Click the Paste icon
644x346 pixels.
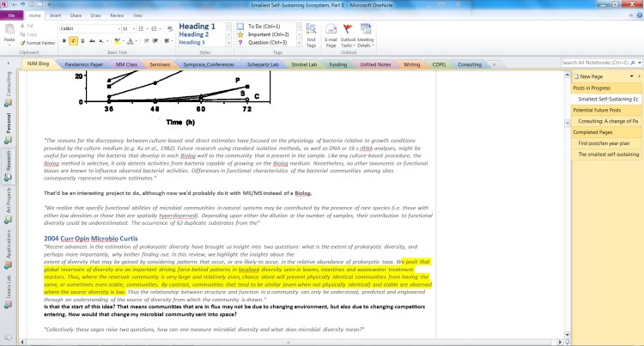(9, 33)
